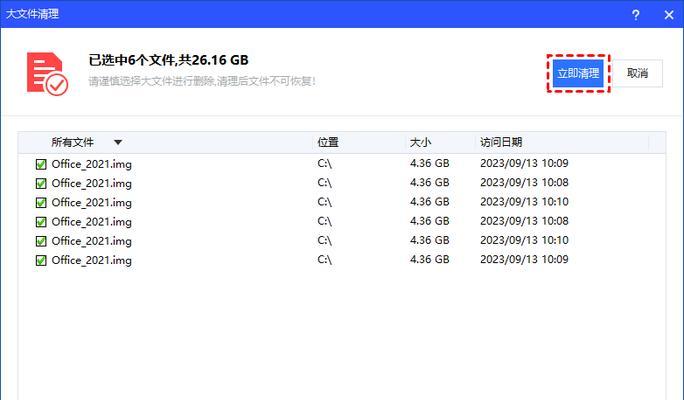Uncheck the fifth Office_2021.img file in list
Viewport: 684px width, 400px height.
tap(41, 241)
